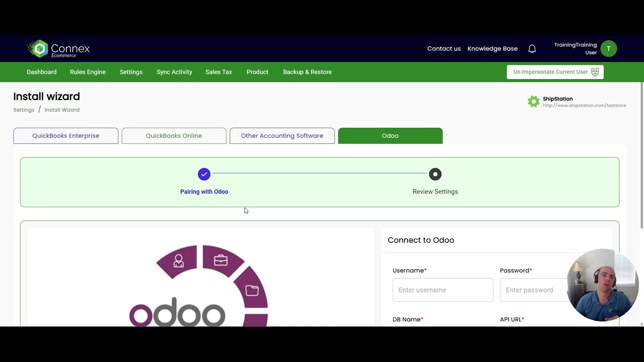Open the green T user avatar

[x=608, y=49]
